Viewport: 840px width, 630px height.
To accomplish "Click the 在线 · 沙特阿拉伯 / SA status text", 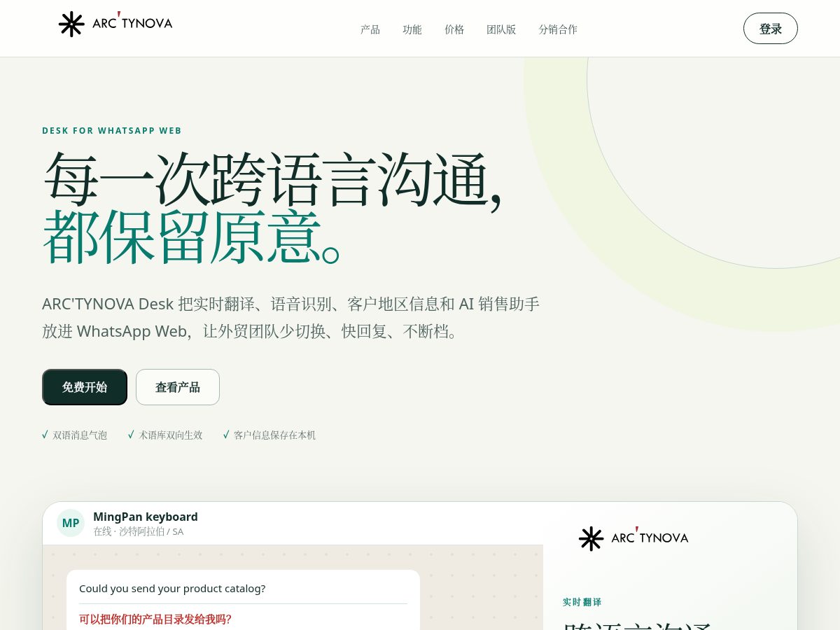I will (x=139, y=531).
